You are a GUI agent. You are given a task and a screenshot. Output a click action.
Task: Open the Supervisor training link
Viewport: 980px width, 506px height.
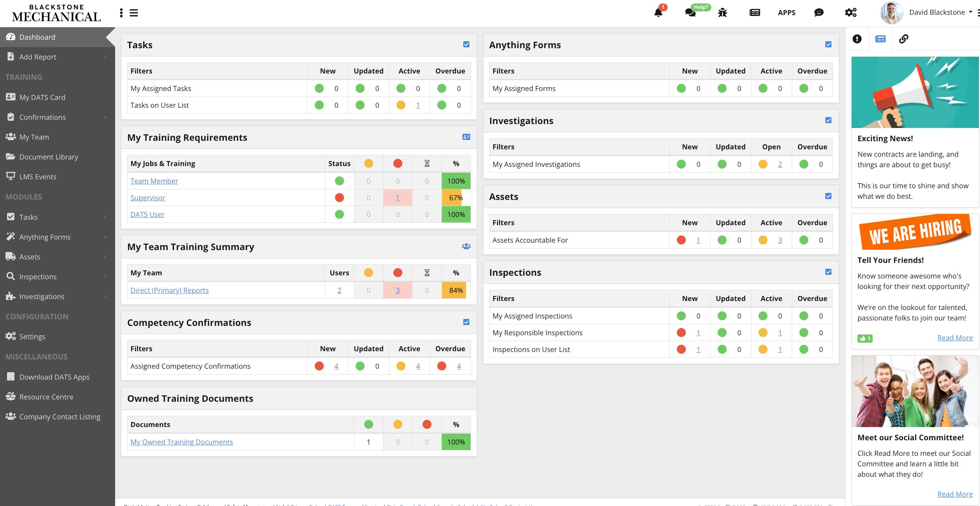(148, 198)
